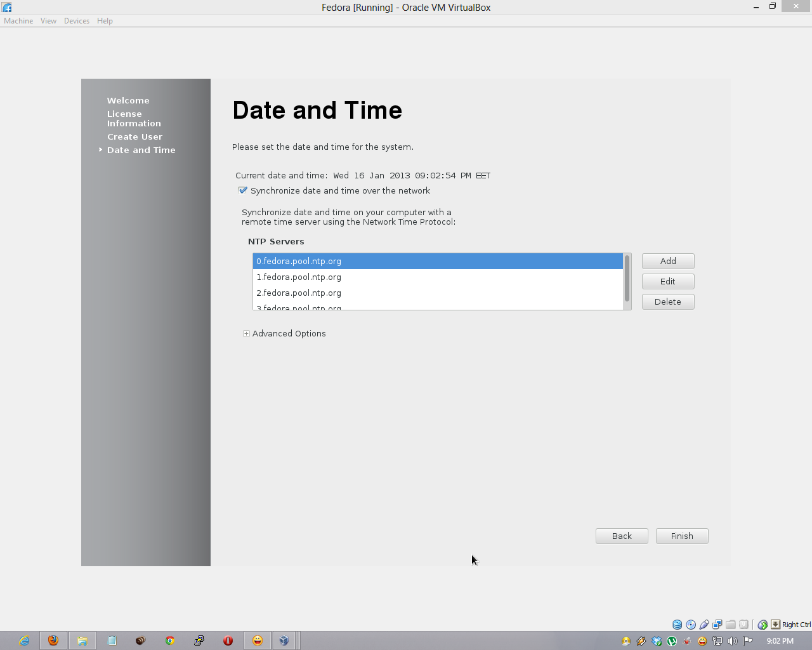Click License Information step in sidebar
Screen dimensions: 812x650
click(134, 119)
